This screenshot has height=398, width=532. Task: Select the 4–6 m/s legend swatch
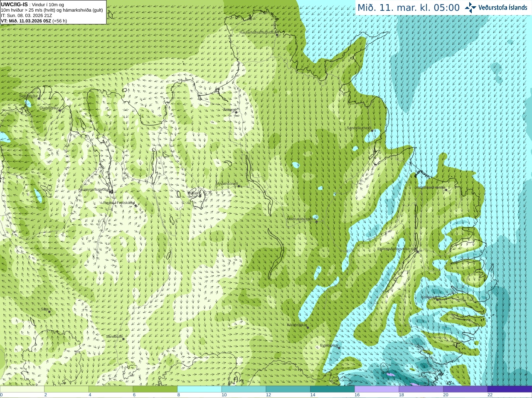[x=111, y=389]
